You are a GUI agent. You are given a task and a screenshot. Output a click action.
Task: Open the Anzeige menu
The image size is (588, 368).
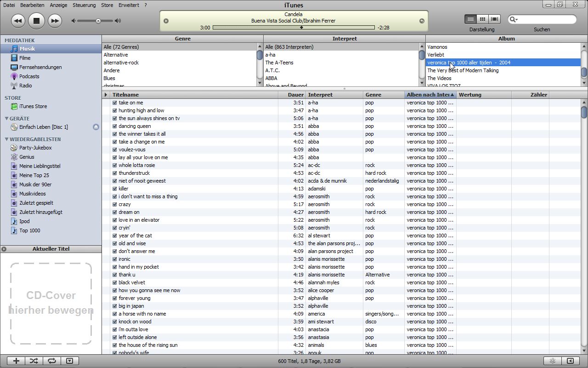tap(58, 5)
